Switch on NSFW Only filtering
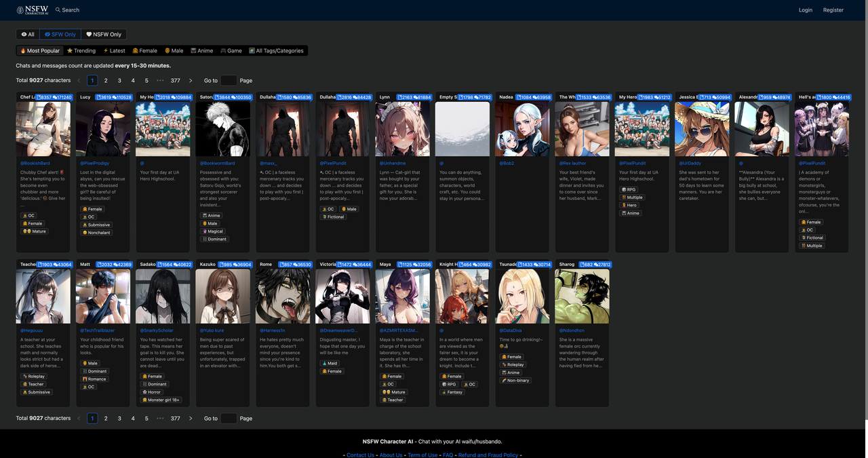 (x=103, y=34)
